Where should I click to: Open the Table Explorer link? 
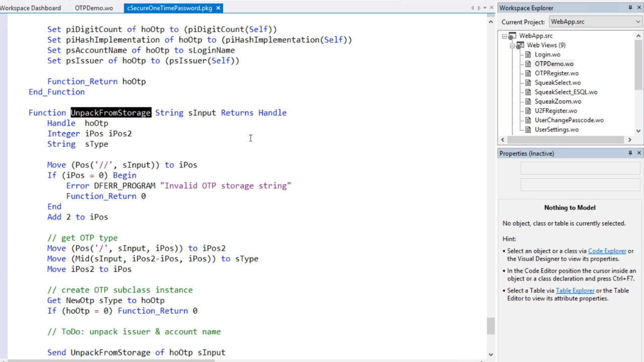point(575,291)
